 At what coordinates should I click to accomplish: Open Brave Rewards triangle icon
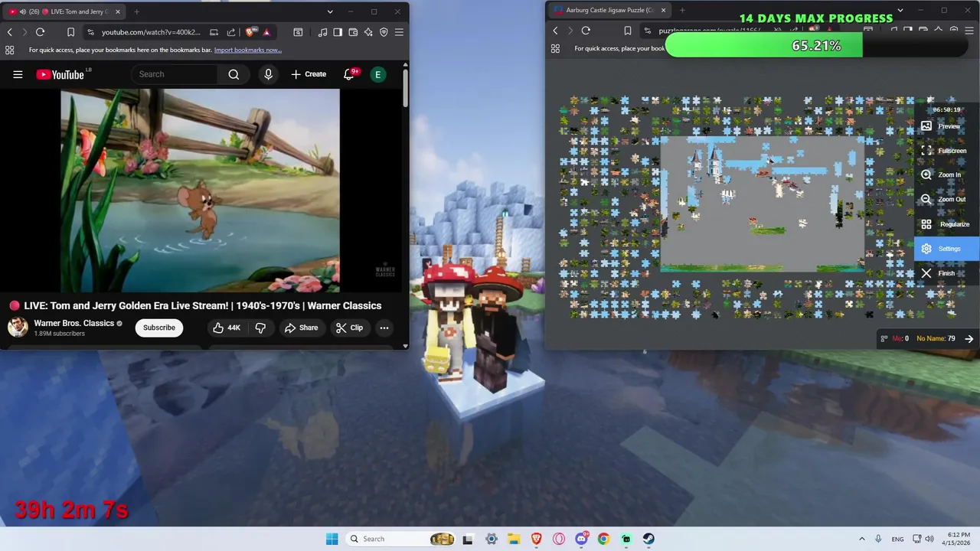point(266,32)
